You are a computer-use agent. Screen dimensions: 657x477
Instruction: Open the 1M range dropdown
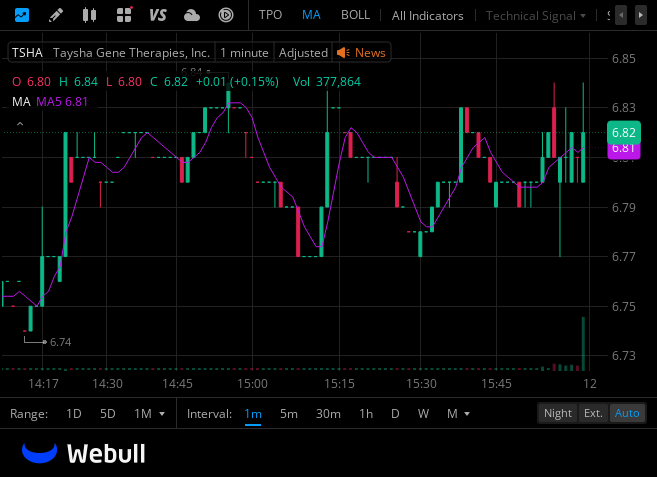[x=149, y=414]
